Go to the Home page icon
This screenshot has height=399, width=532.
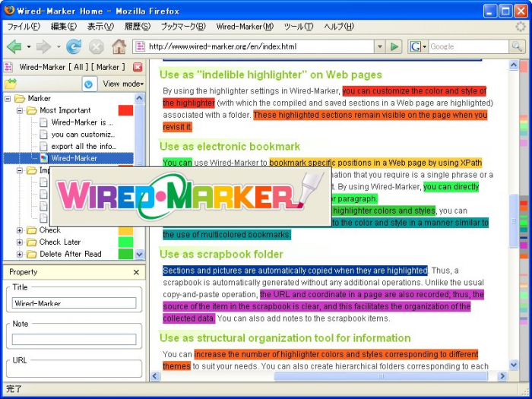click(119, 46)
